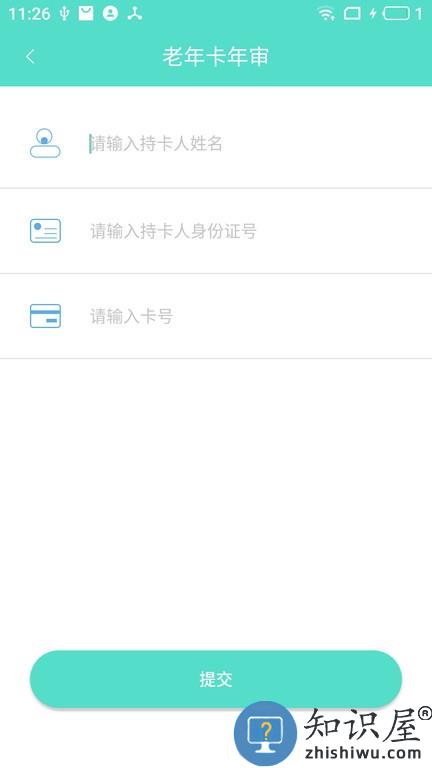
Task: Tap the screen cast status icon
Action: click(352, 13)
